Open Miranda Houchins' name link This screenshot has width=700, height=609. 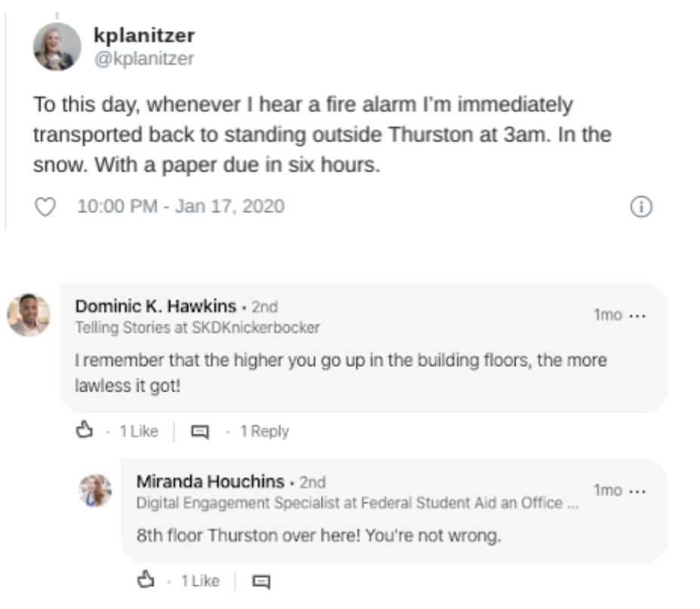point(210,482)
